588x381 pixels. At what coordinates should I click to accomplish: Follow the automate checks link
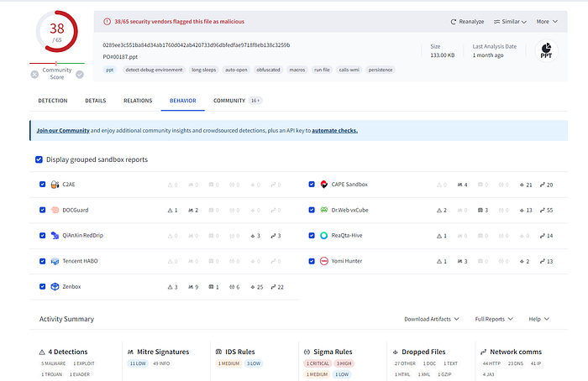tap(334, 131)
